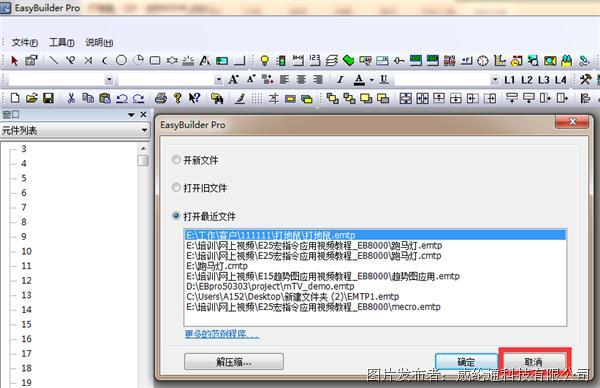Click the 取消 button

533,362
